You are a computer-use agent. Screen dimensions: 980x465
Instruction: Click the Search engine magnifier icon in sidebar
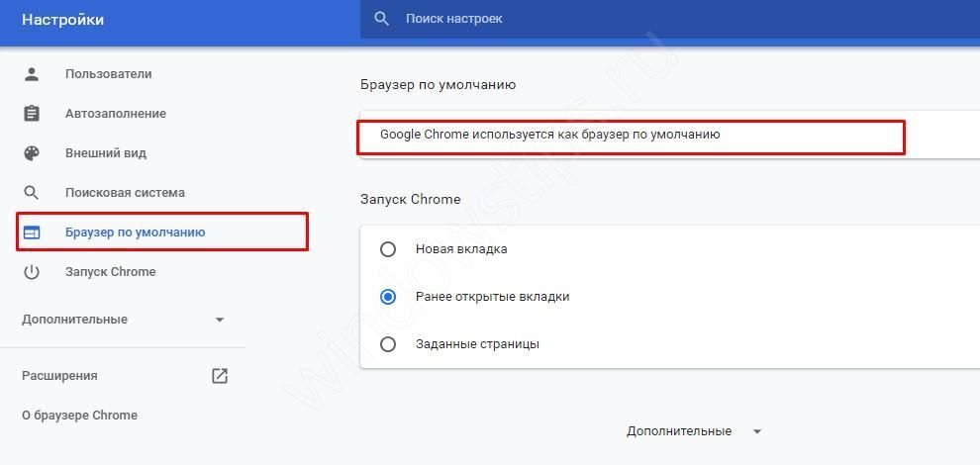coord(32,193)
